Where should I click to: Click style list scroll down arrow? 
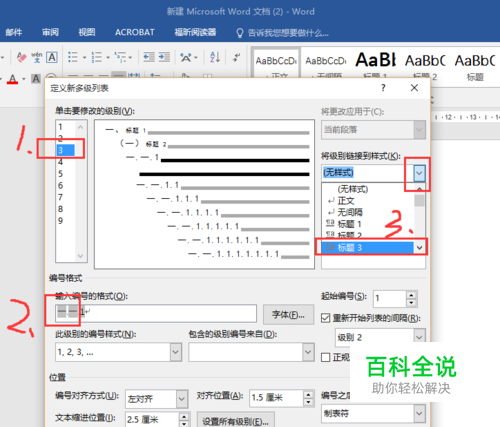419,247
